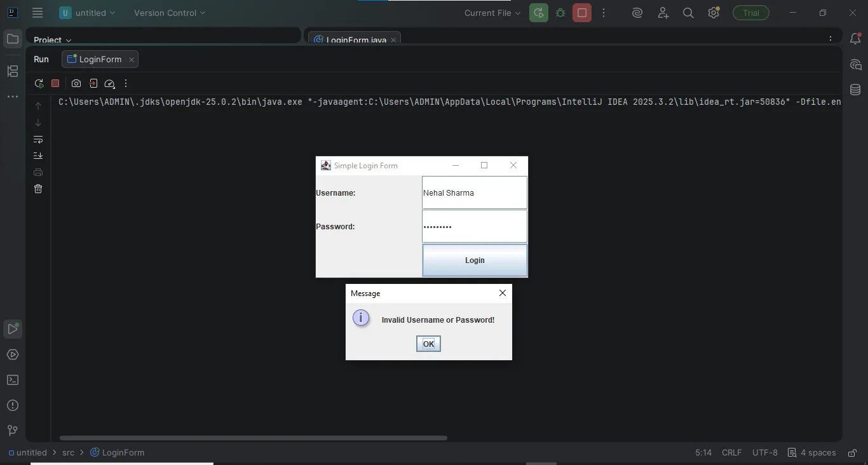
Task: Open the untitled project dropdown
Action: coord(88,13)
